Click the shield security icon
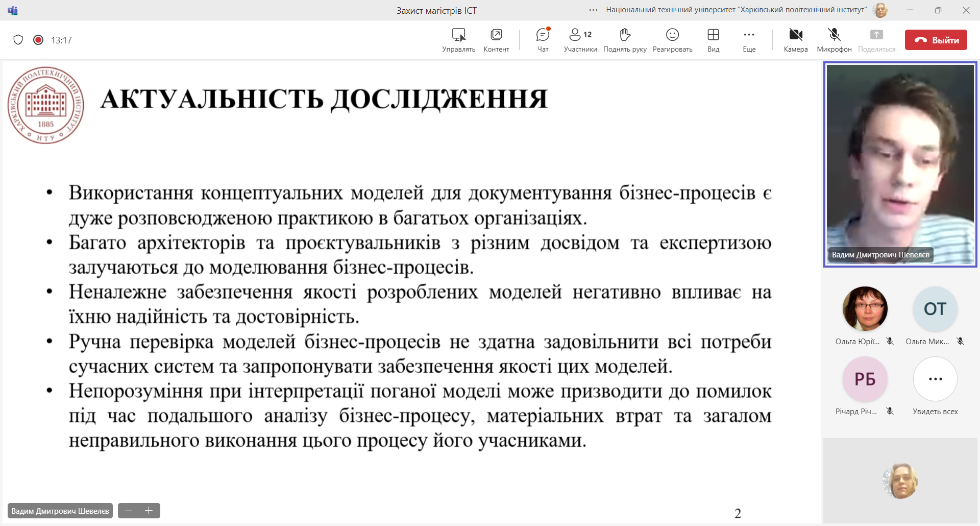Screen dimensions: 980x526 [x=18, y=40]
